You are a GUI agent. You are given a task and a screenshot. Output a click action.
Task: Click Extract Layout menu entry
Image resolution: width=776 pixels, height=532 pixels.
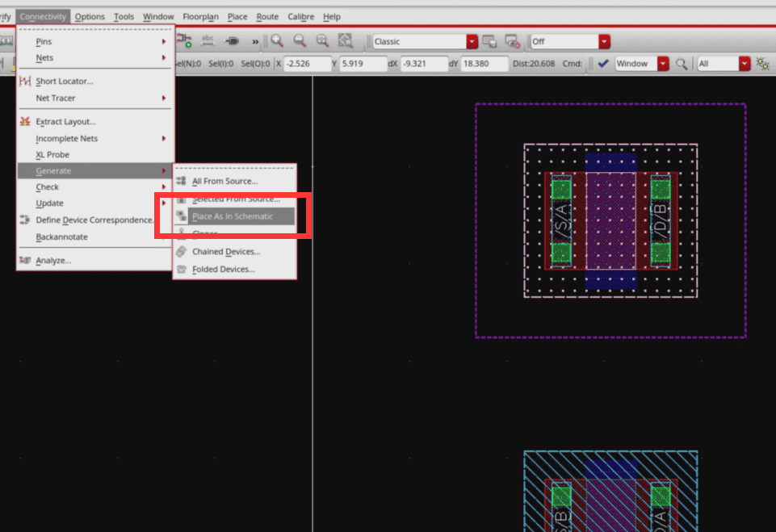pos(65,122)
